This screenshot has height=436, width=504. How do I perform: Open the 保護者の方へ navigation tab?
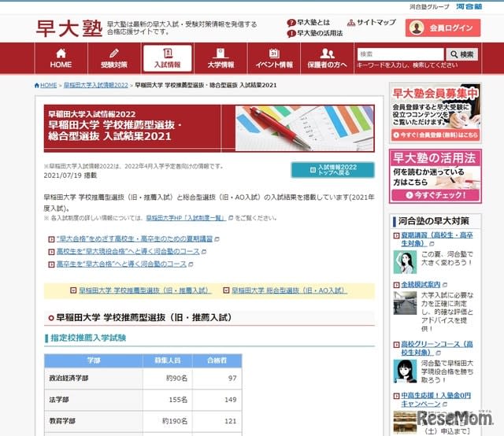pyautogui.click(x=327, y=58)
